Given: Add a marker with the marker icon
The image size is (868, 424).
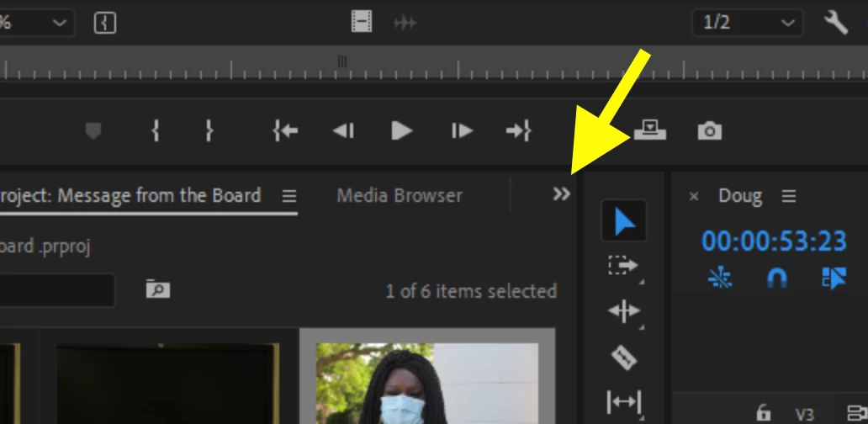Looking at the screenshot, I should (93, 131).
